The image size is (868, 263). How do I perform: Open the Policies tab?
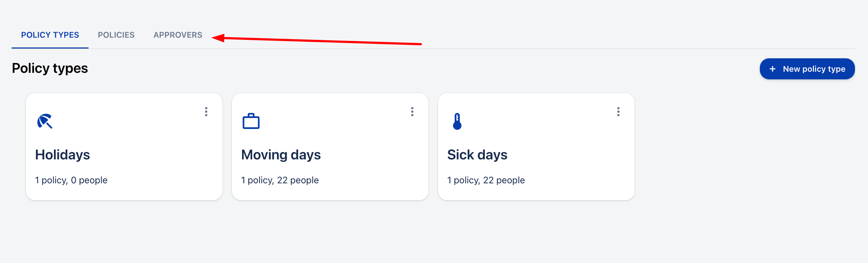click(x=116, y=35)
